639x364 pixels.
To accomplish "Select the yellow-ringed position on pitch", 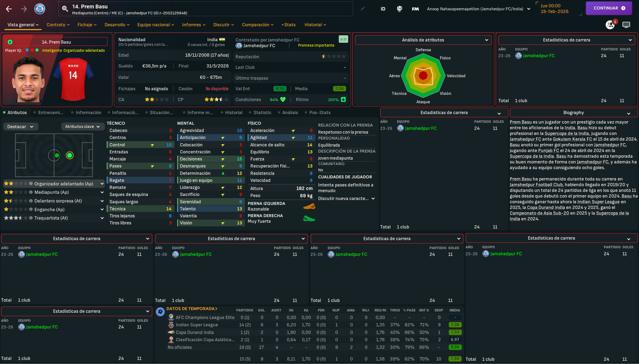I will pos(70,155).
